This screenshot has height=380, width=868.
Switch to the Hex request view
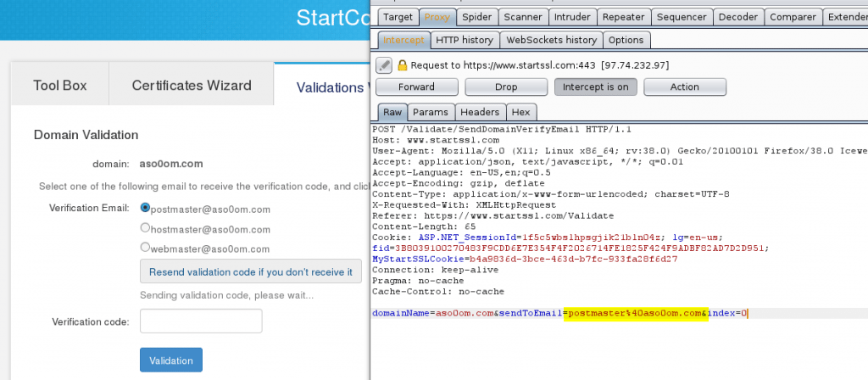click(x=521, y=112)
